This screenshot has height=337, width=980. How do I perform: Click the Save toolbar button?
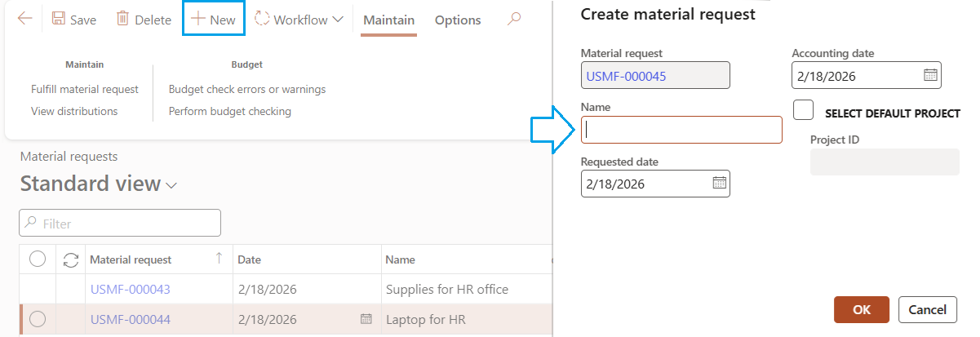(74, 20)
